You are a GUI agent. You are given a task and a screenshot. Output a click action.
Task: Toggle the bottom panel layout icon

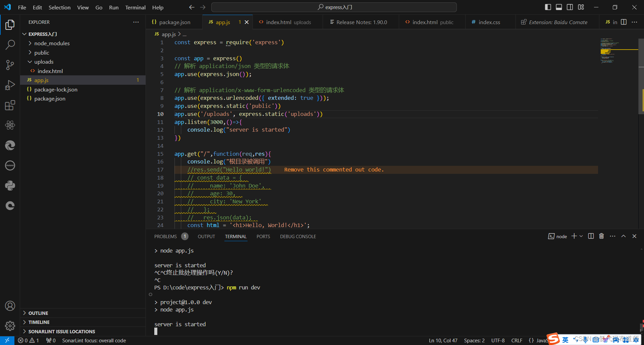[x=559, y=7]
